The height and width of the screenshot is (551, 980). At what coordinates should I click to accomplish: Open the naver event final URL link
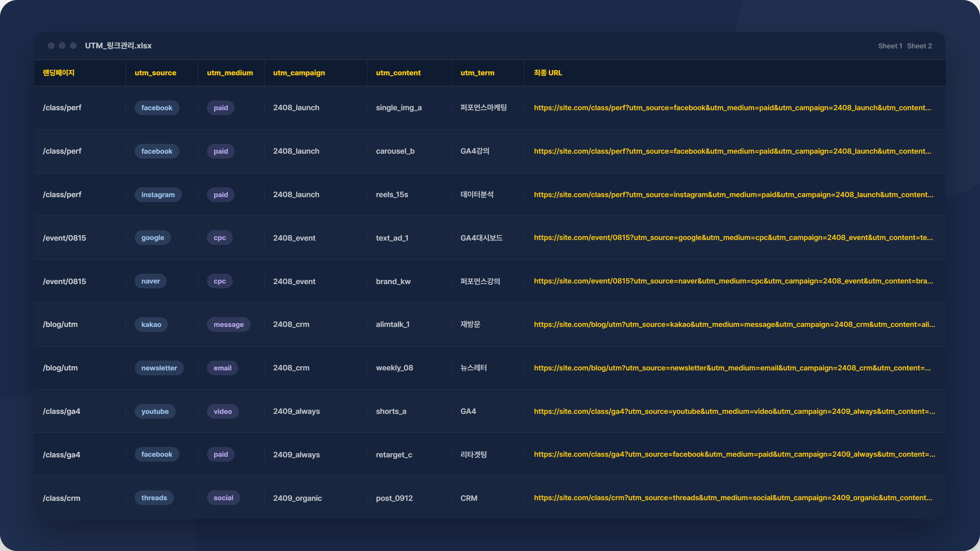(733, 281)
